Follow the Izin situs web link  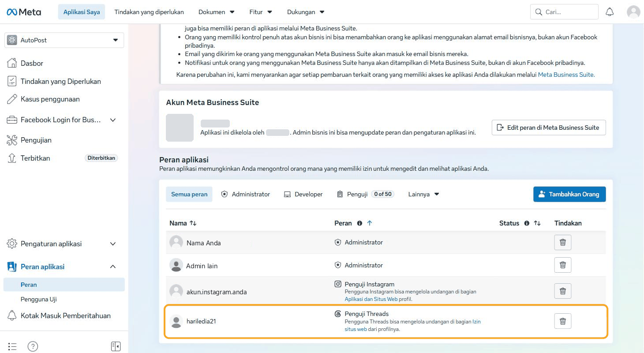click(x=413, y=325)
